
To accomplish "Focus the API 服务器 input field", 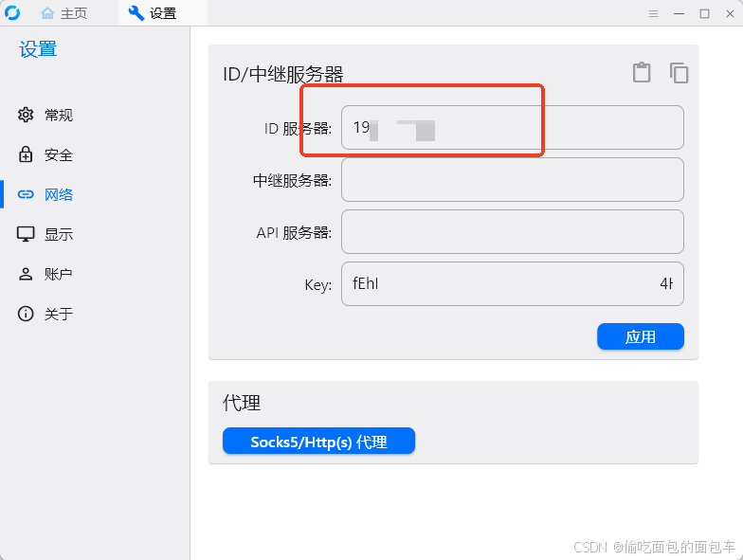I will [512, 231].
